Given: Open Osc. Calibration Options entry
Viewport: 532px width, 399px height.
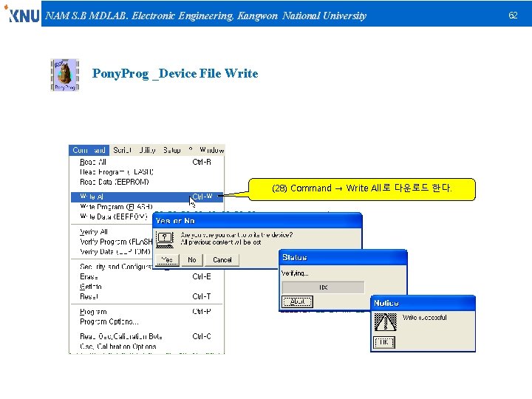Looking at the screenshot, I should click(x=146, y=347).
